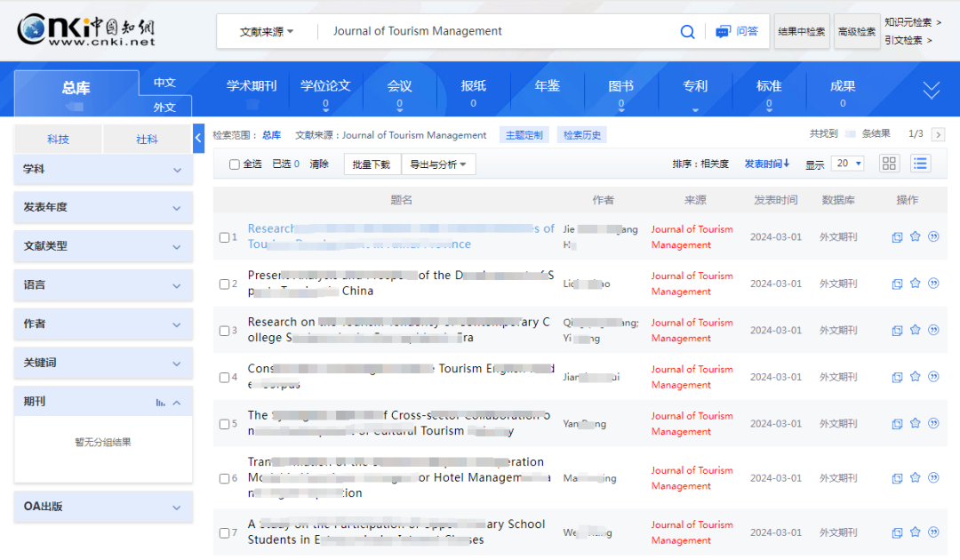The width and height of the screenshot is (960, 560).
Task: Cite result 5 with quote icon
Action: pos(933,423)
